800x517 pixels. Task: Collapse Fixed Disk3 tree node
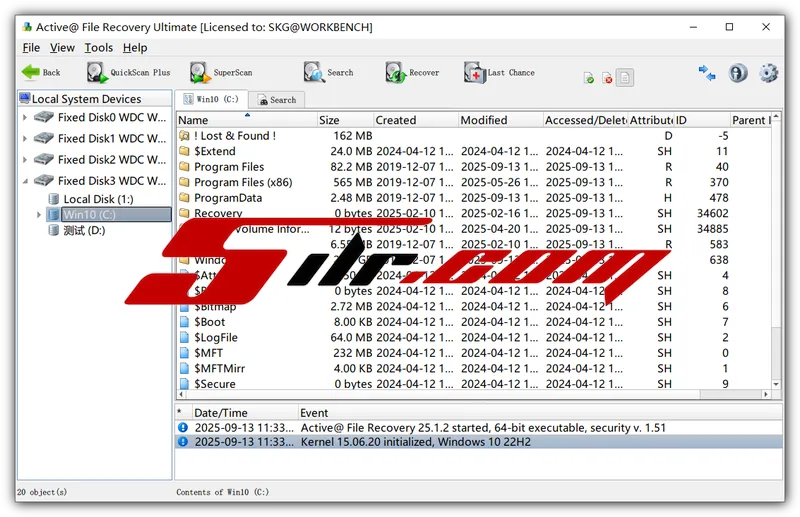click(25, 181)
